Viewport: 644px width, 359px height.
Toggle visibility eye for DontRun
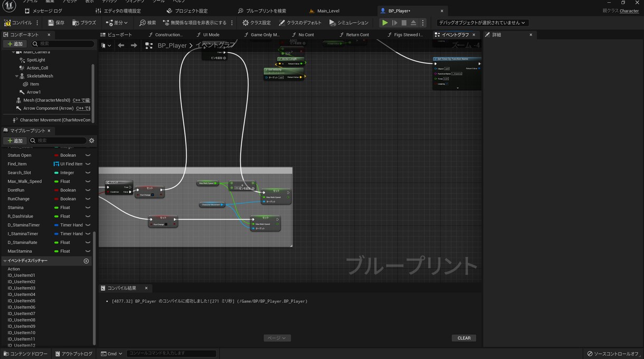coord(88,190)
